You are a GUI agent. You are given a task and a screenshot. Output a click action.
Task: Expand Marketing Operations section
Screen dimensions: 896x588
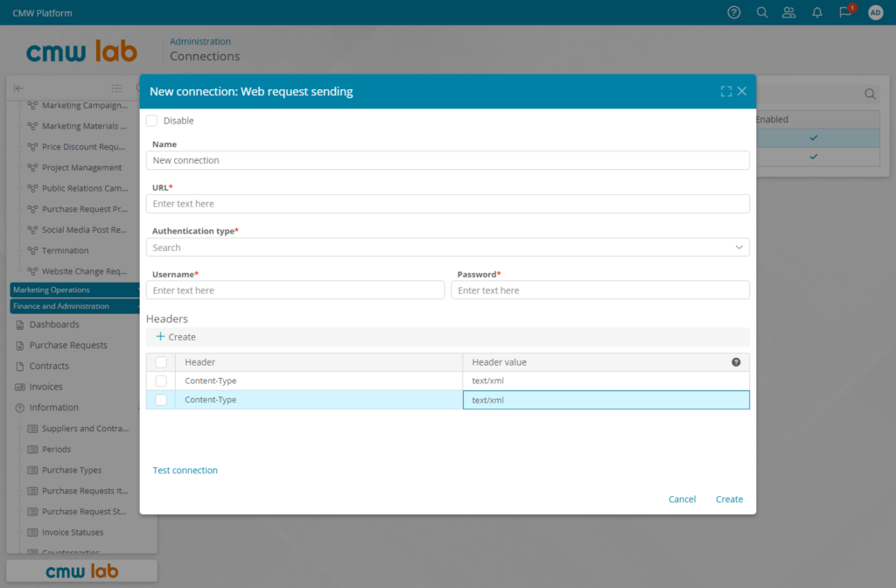tap(74, 290)
